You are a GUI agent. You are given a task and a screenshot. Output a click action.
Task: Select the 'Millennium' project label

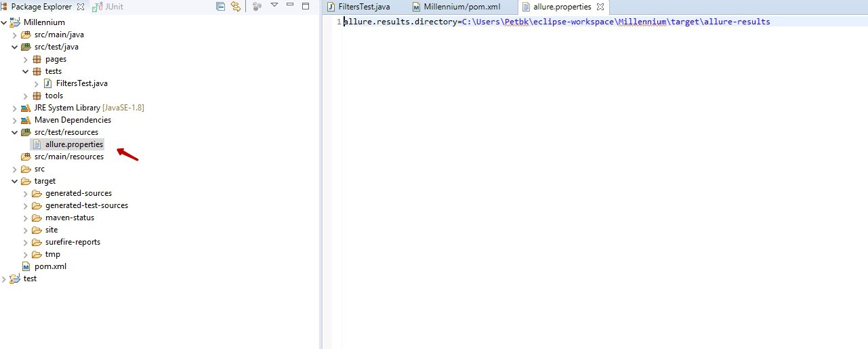pyautogui.click(x=44, y=22)
